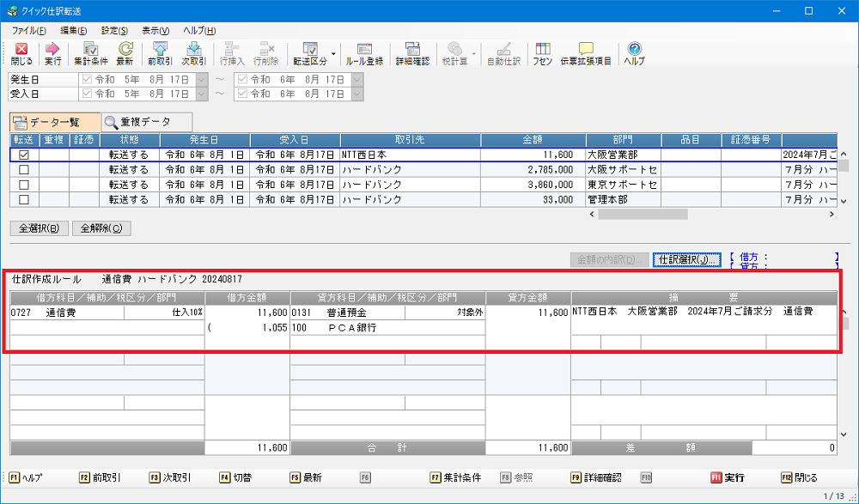Click the 行削除 toolbar icon
The image size is (859, 504).
266,54
